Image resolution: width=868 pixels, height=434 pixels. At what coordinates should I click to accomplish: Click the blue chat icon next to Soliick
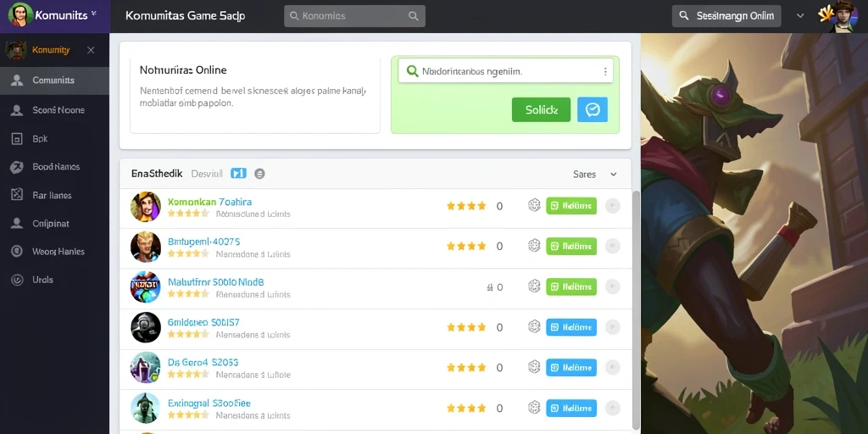[593, 109]
